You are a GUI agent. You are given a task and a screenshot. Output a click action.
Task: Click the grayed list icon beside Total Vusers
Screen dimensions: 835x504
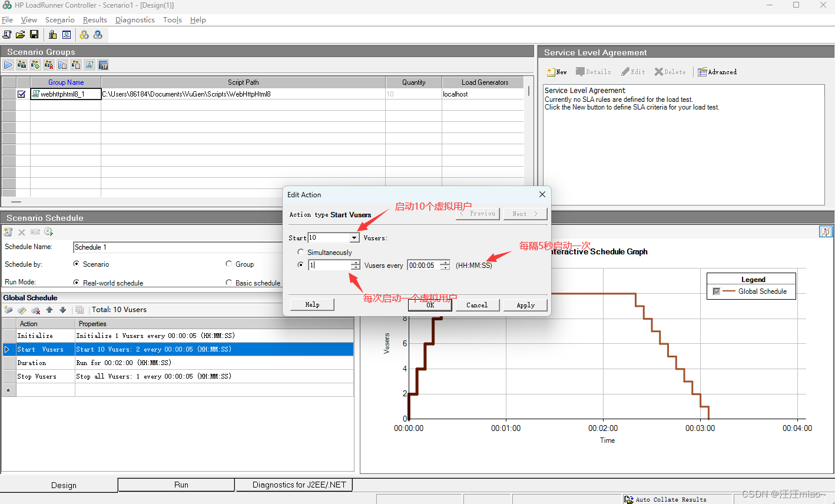click(x=79, y=310)
